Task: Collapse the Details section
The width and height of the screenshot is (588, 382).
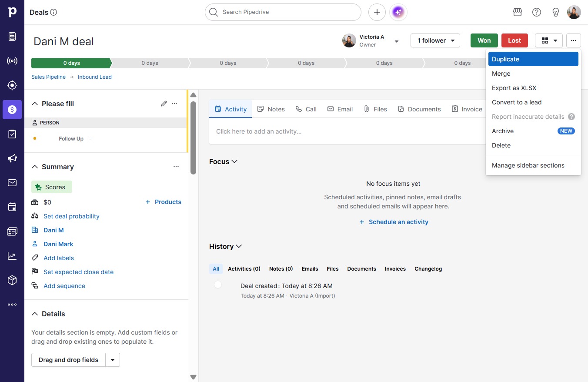Action: 35,314
